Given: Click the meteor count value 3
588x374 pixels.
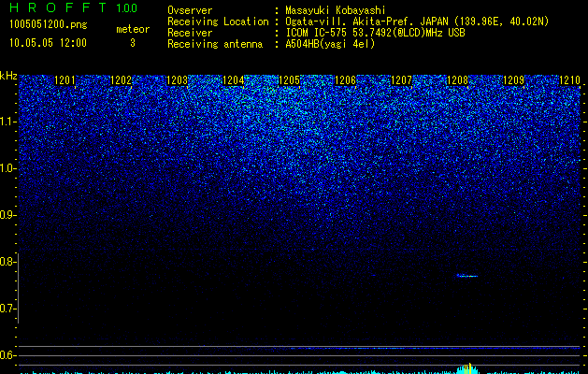Looking at the screenshot, I should coord(133,43).
